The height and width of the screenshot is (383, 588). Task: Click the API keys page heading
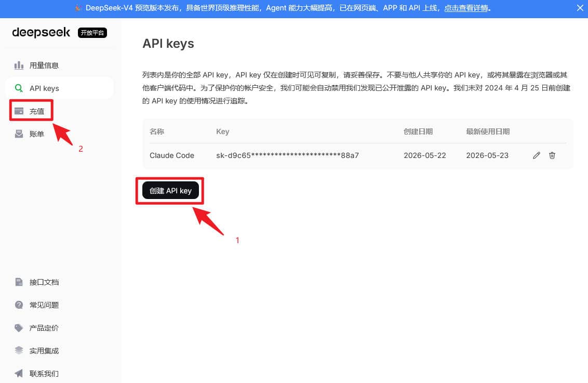[x=168, y=44]
